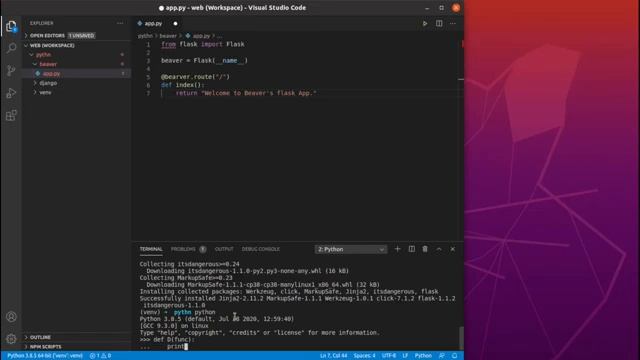Open the Run and Debug view
Image resolution: width=640 pixels, height=360 pixels.
click(x=11, y=93)
